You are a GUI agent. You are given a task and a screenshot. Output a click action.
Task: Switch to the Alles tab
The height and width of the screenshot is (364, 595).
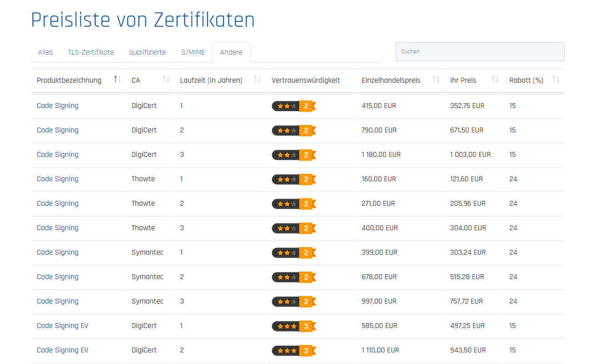click(45, 52)
